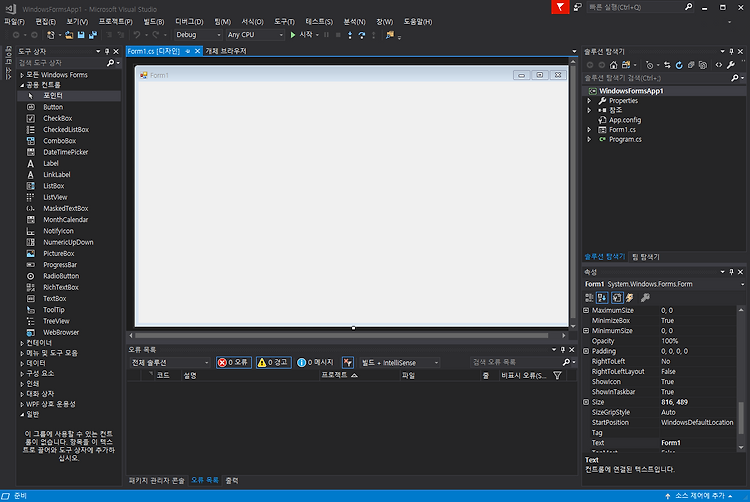Click the Step Into debug icon

(x=350, y=35)
